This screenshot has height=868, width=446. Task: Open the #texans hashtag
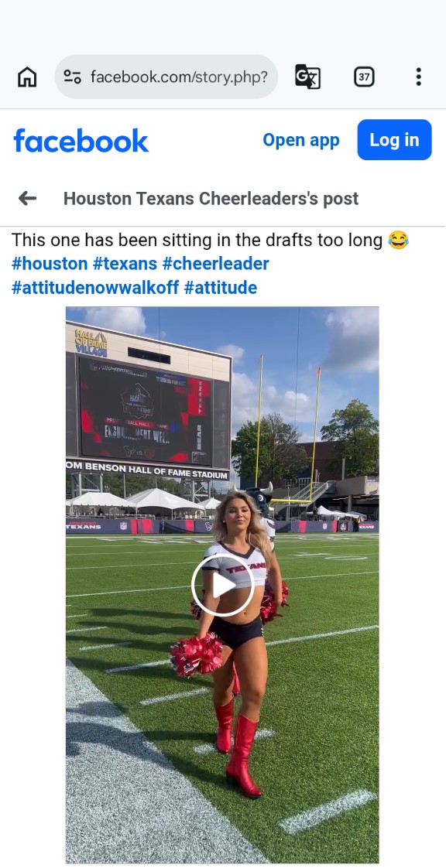click(x=125, y=264)
